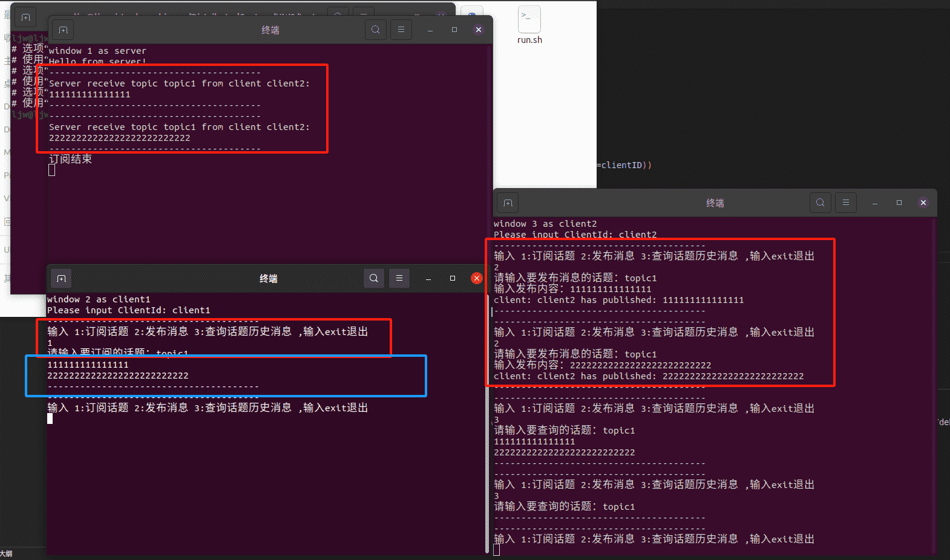The width and height of the screenshot is (950, 560).
Task: Open new tab in client1 terminal window
Action: point(61,278)
